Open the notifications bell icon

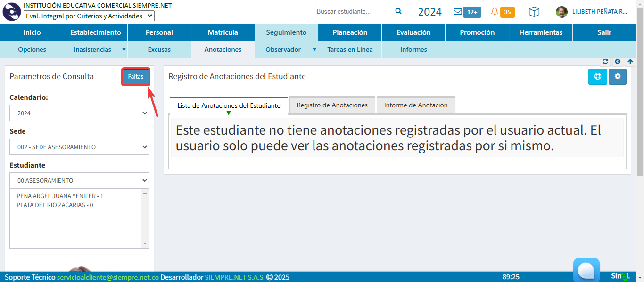495,12
